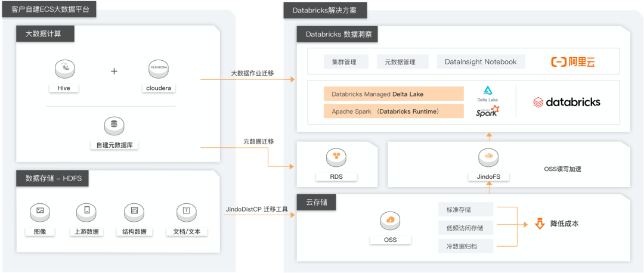Click the RDS label
The height and width of the screenshot is (273, 644).
(x=336, y=177)
